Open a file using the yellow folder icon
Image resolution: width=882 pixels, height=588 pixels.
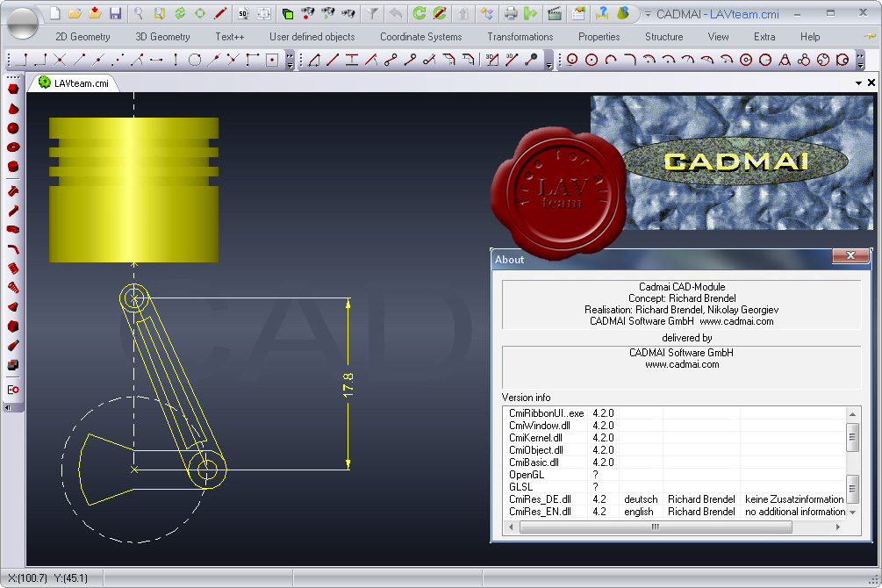click(75, 13)
